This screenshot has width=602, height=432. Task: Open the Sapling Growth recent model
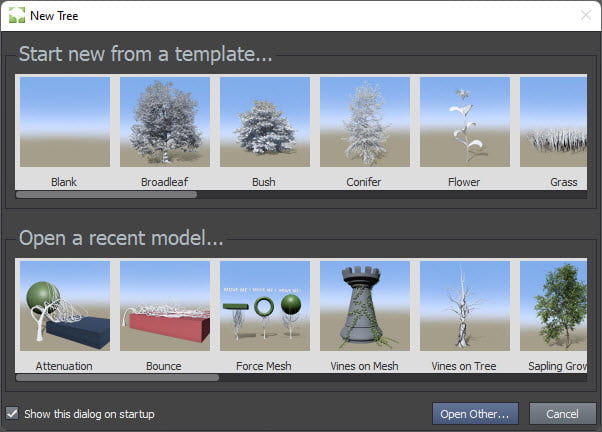click(553, 306)
